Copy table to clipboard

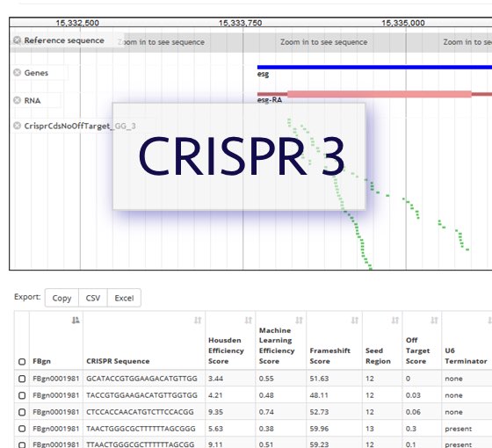[x=61, y=298]
